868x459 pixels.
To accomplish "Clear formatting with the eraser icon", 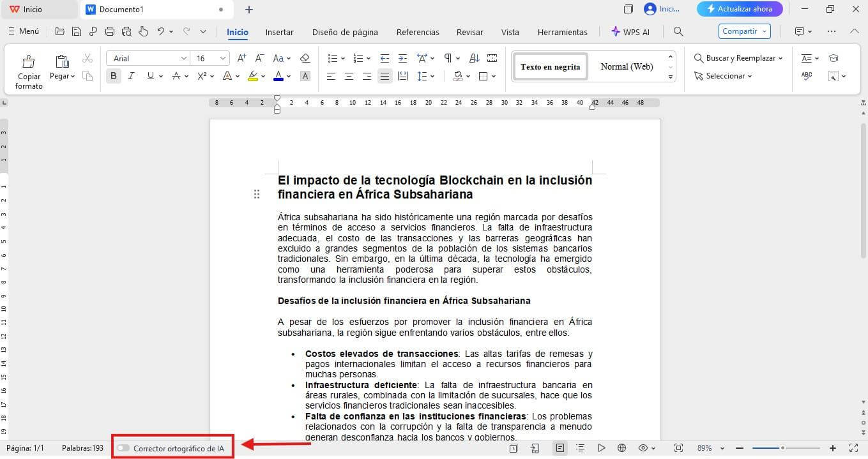I will [x=305, y=58].
